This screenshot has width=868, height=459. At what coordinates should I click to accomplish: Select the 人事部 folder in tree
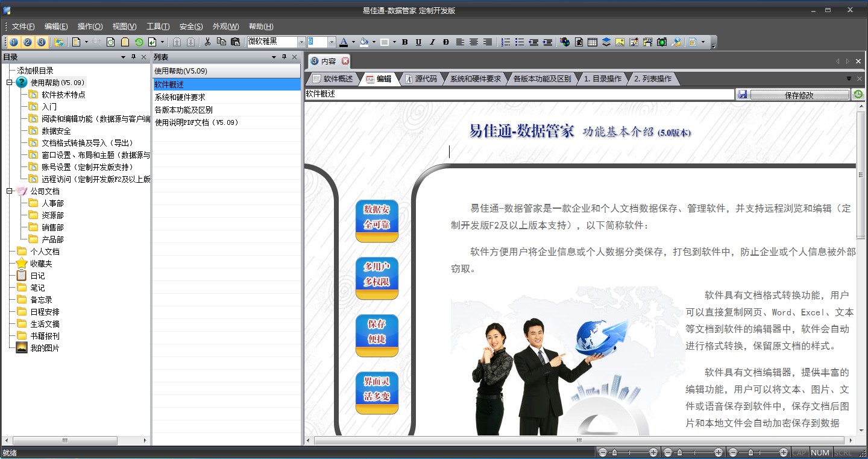click(x=52, y=203)
